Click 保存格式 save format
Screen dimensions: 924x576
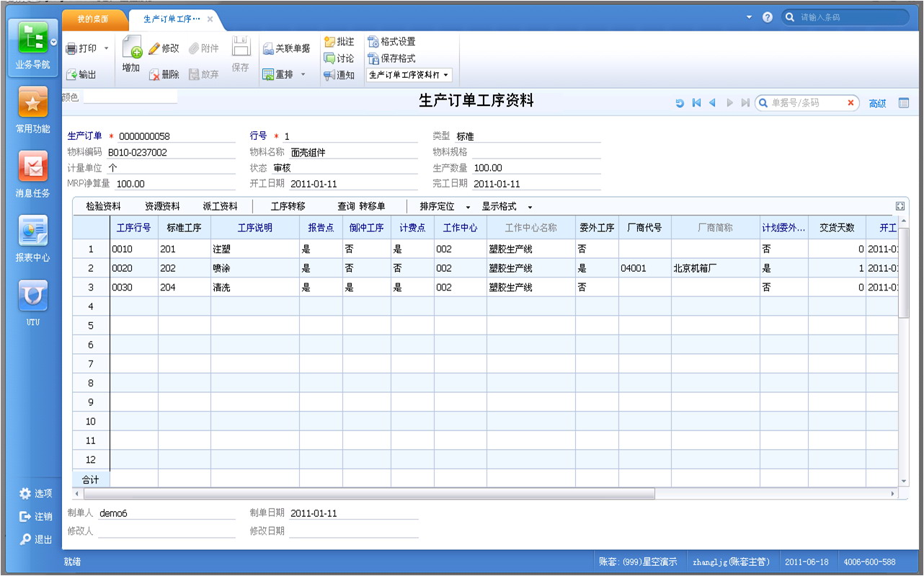pyautogui.click(x=391, y=58)
